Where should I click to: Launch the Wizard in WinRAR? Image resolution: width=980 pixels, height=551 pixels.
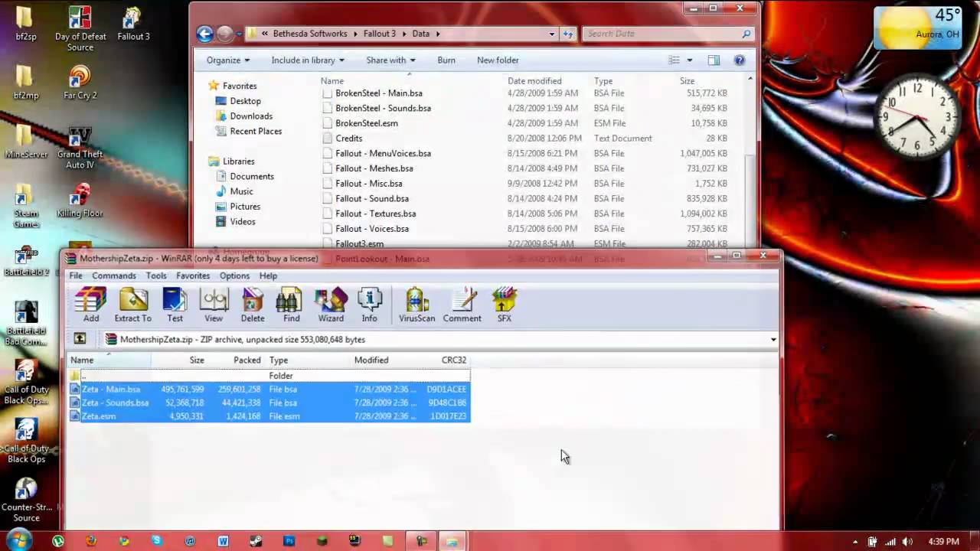coord(331,305)
